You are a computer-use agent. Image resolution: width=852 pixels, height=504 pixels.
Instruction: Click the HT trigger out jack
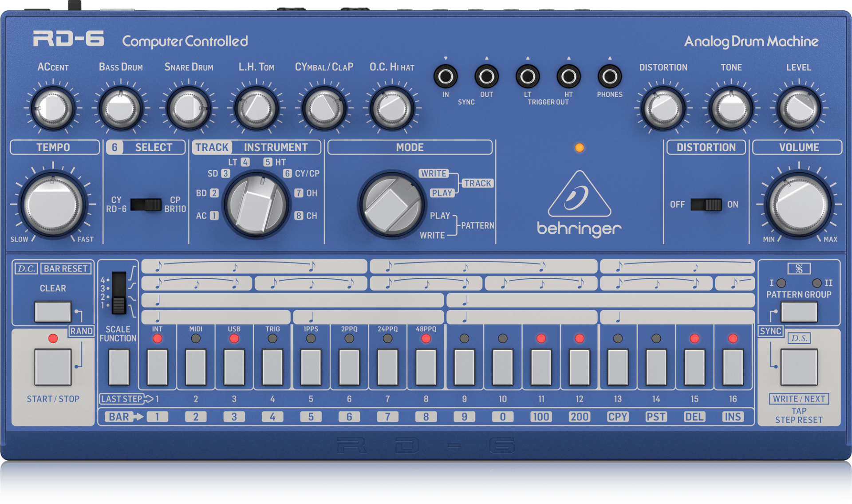(x=568, y=76)
